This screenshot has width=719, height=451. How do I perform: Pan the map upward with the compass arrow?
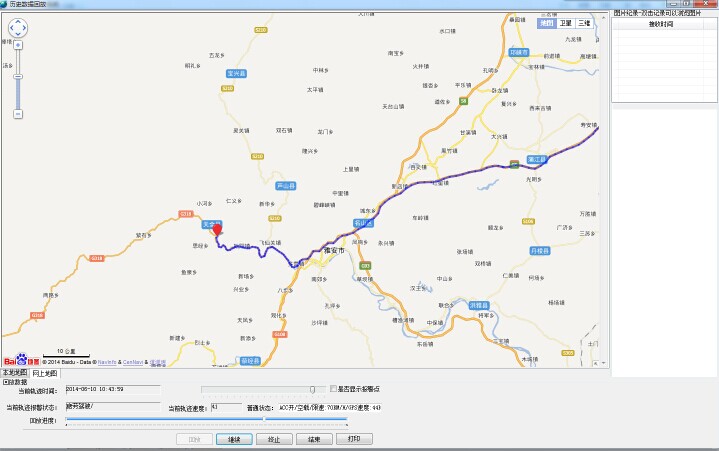click(18, 22)
